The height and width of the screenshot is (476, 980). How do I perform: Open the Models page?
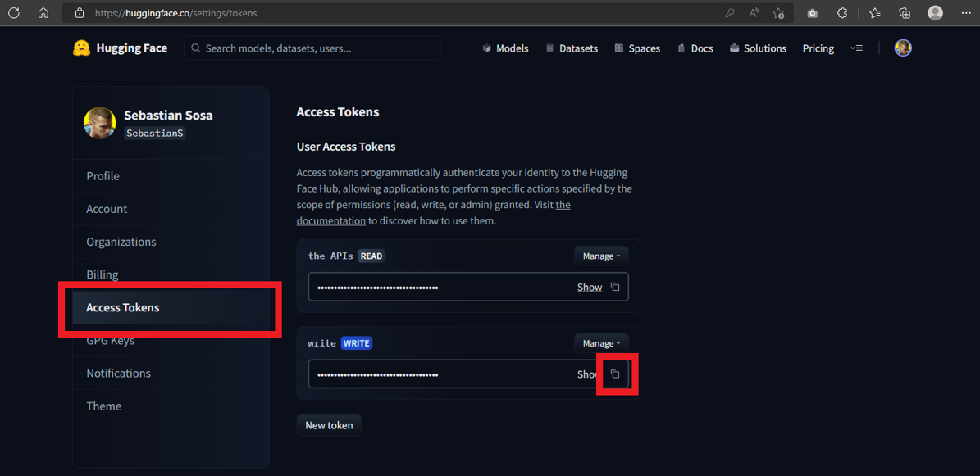(x=505, y=48)
